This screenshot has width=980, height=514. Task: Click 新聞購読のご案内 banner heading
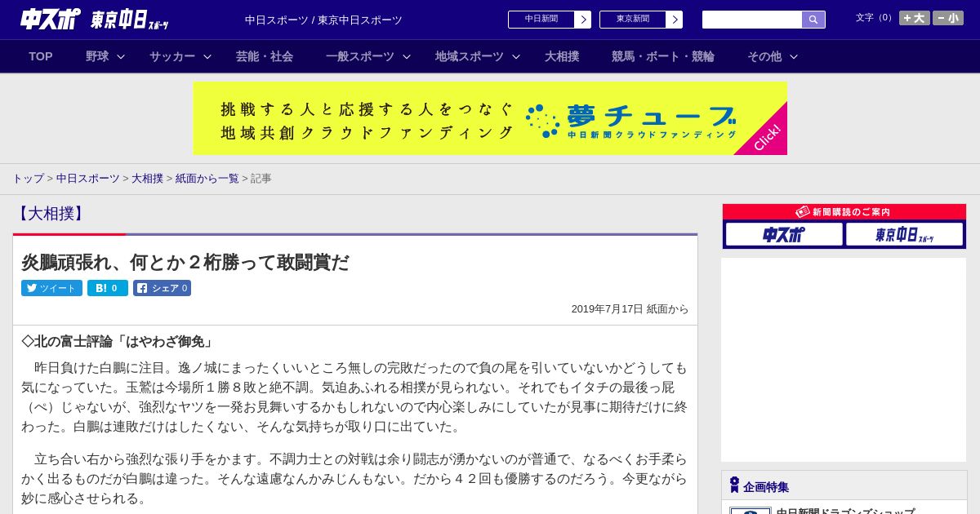pyautogui.click(x=844, y=212)
